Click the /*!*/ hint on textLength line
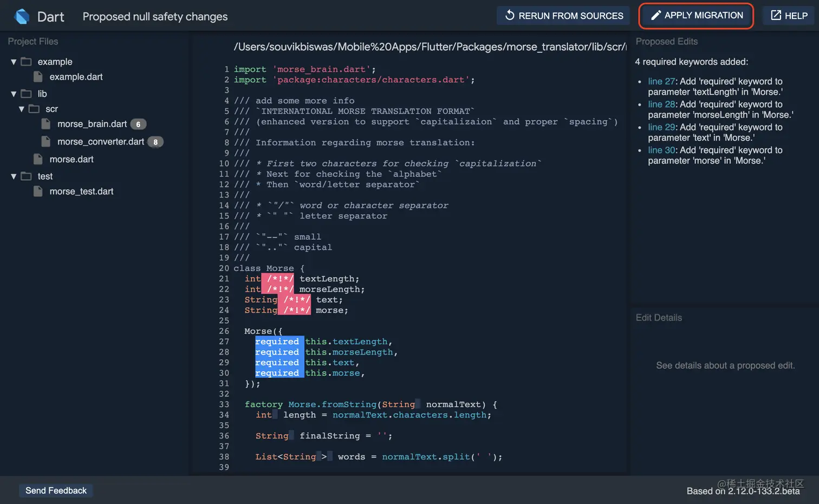The width and height of the screenshot is (819, 504). click(278, 279)
